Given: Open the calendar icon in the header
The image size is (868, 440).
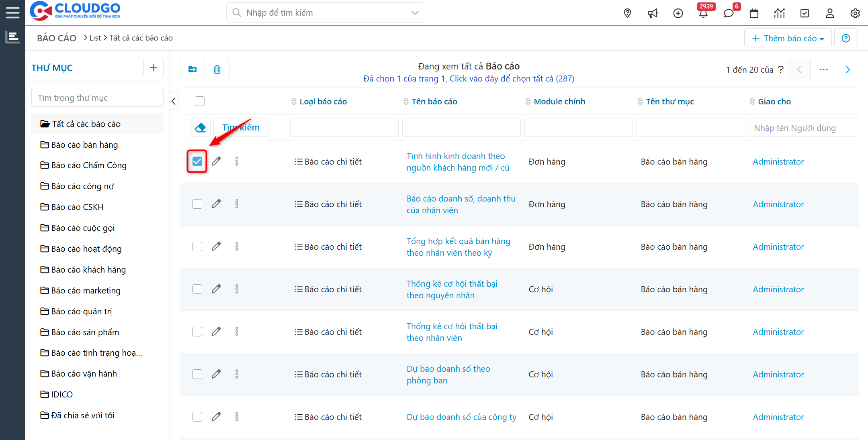Looking at the screenshot, I should pos(754,13).
